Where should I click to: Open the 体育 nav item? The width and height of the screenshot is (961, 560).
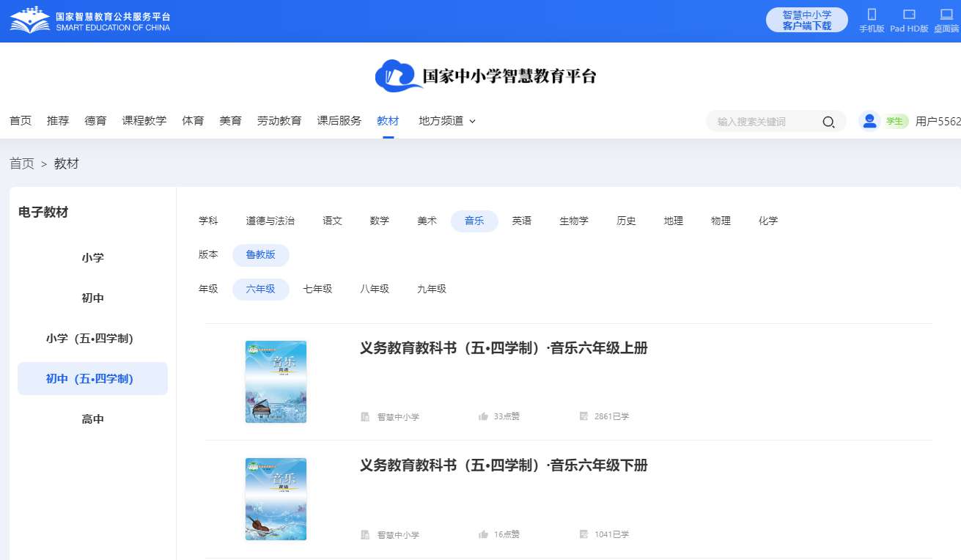(193, 121)
